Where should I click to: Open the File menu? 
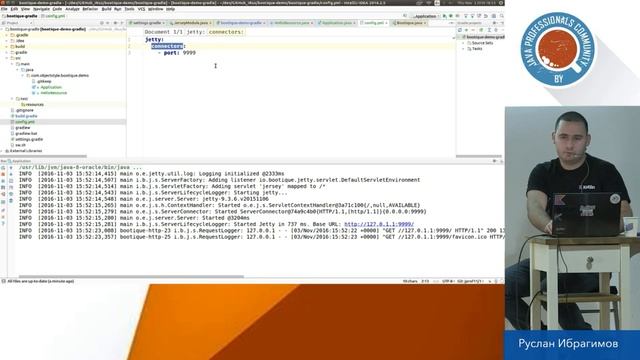pyautogui.click(x=4, y=9)
